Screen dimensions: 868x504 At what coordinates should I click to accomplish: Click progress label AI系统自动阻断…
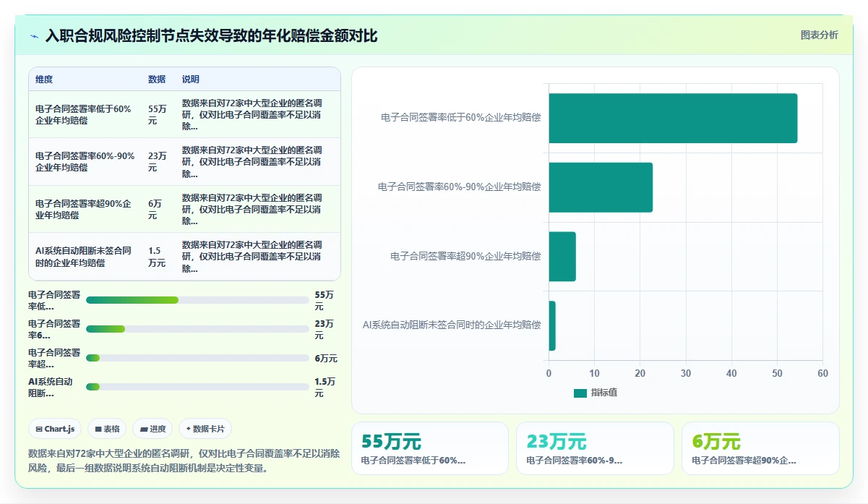pyautogui.click(x=51, y=387)
